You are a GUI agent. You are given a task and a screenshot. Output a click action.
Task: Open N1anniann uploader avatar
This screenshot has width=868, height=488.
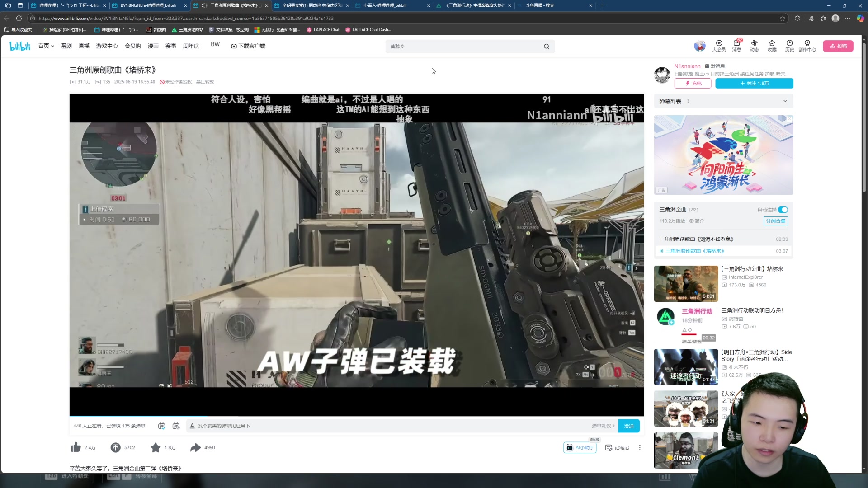tap(662, 75)
